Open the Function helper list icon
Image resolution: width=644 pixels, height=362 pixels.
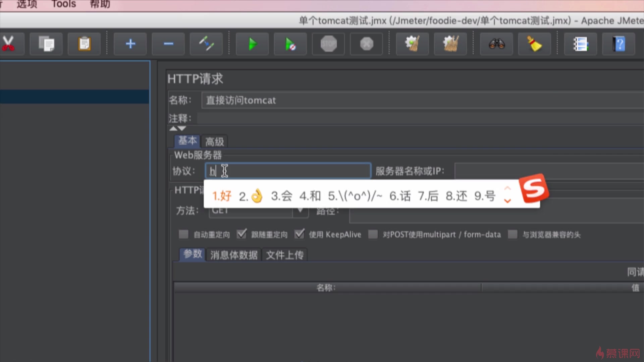(x=581, y=44)
